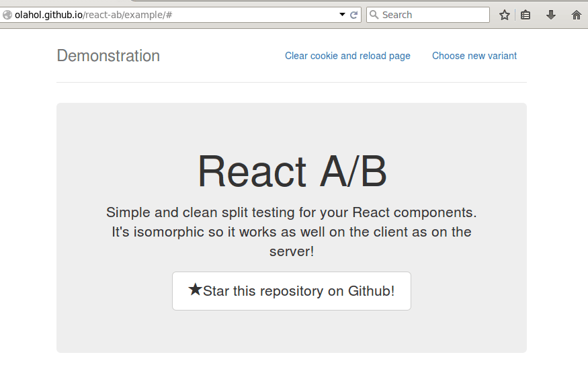Viewport: 588px width, 369px height.
Task: Click the large React A/B headline
Action: 292,171
